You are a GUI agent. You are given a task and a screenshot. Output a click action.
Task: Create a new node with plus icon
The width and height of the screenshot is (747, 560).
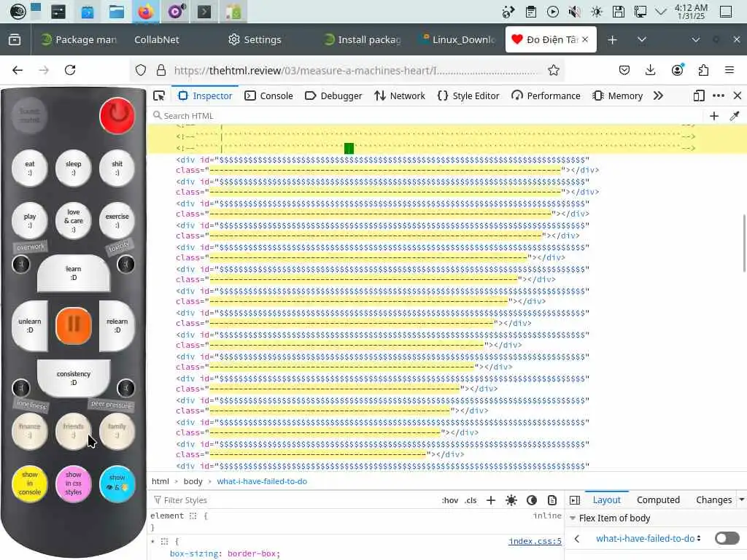[x=713, y=116]
